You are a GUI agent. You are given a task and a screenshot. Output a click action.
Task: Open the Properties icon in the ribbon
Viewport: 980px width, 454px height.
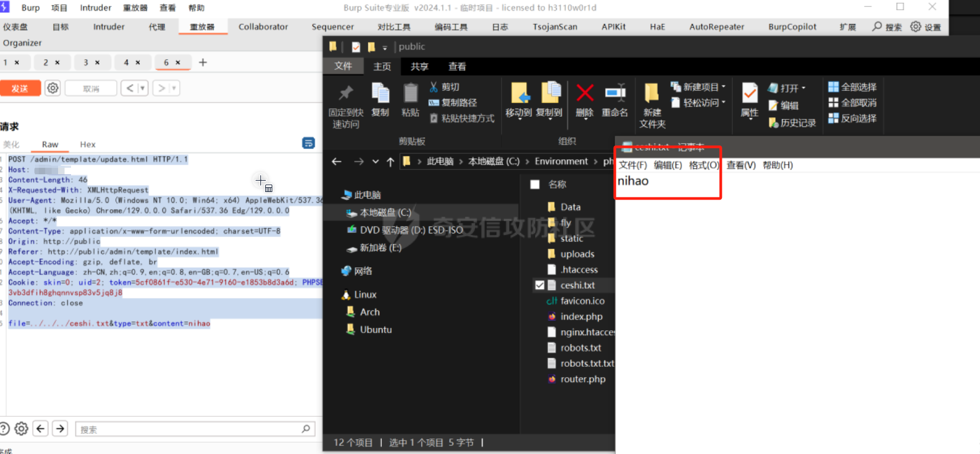point(749,94)
